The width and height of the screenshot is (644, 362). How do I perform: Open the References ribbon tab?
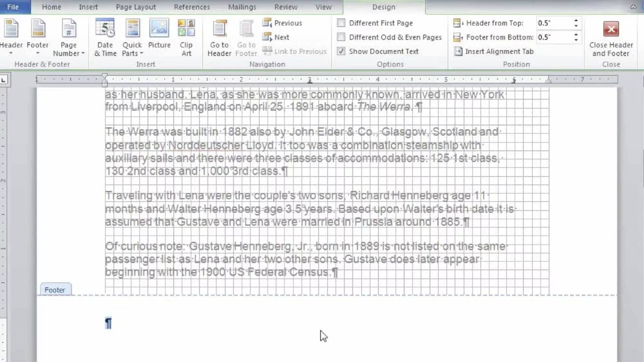(x=192, y=6)
